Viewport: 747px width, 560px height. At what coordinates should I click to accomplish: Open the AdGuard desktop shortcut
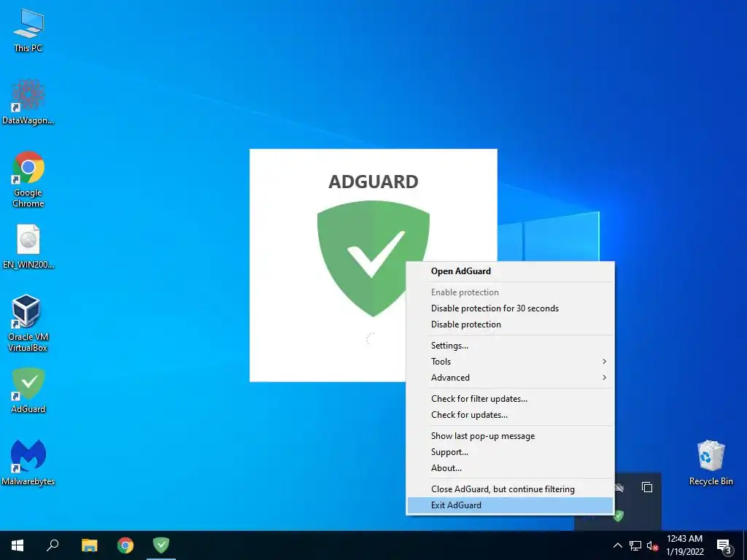click(x=28, y=391)
